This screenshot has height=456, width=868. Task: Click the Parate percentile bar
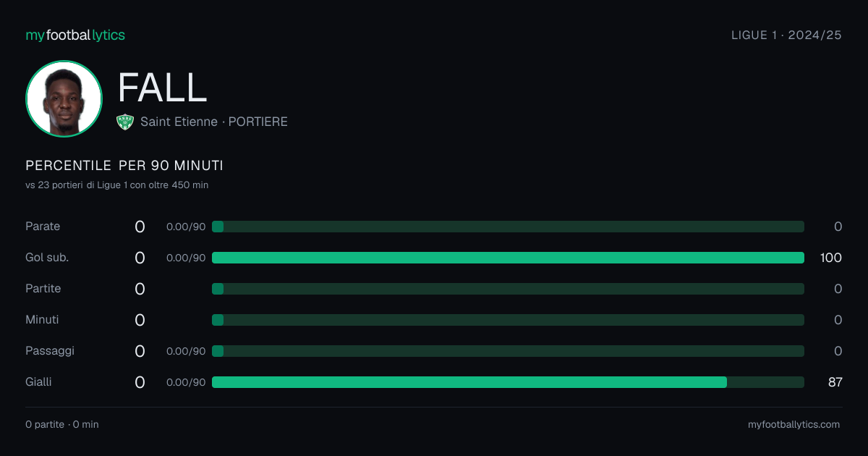coord(508,227)
